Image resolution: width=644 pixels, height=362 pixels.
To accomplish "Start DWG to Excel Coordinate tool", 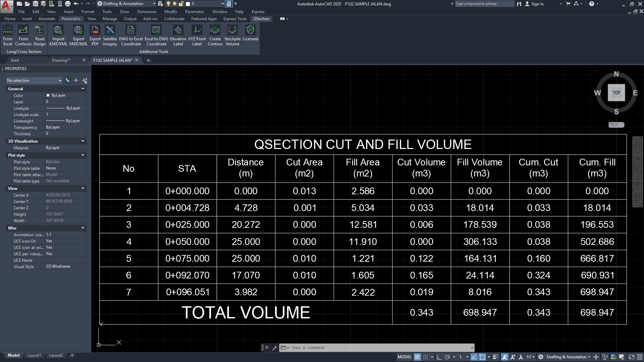I will click(131, 36).
